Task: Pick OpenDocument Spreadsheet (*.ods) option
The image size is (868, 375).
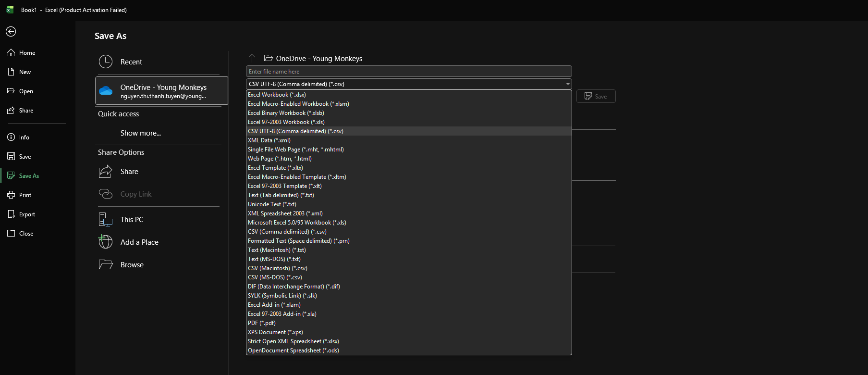Action: click(x=293, y=350)
